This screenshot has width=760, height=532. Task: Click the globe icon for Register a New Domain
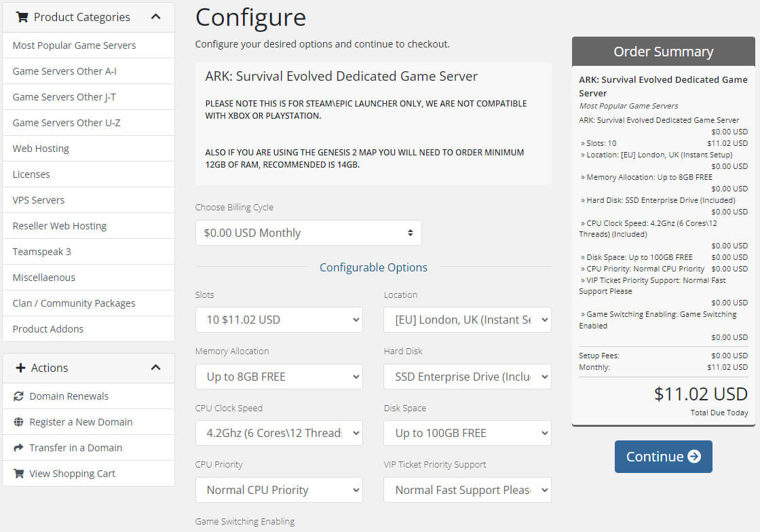18,422
